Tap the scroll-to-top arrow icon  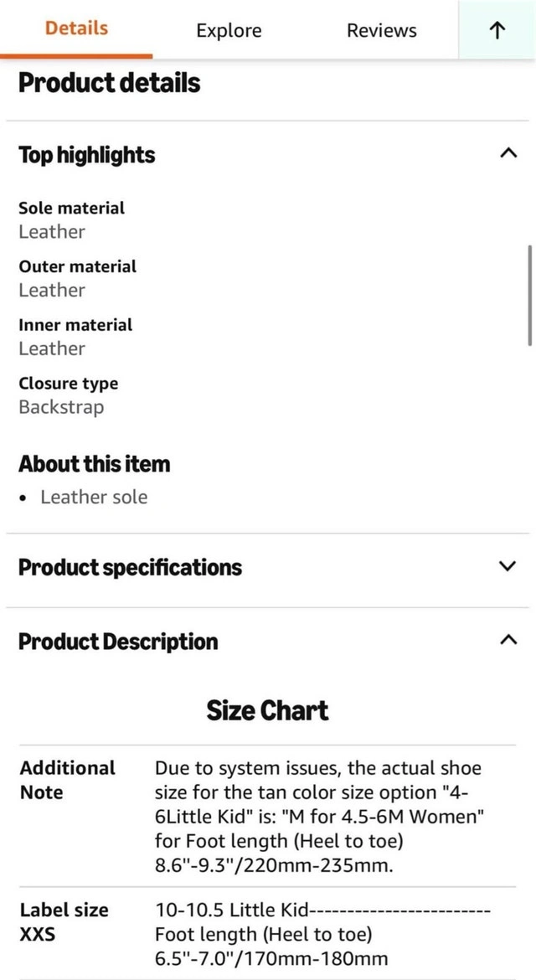[497, 30]
